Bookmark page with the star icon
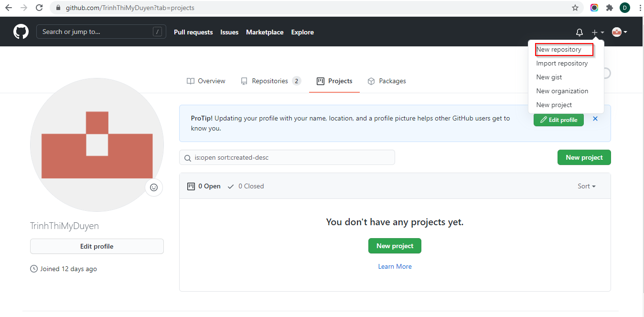 click(575, 8)
